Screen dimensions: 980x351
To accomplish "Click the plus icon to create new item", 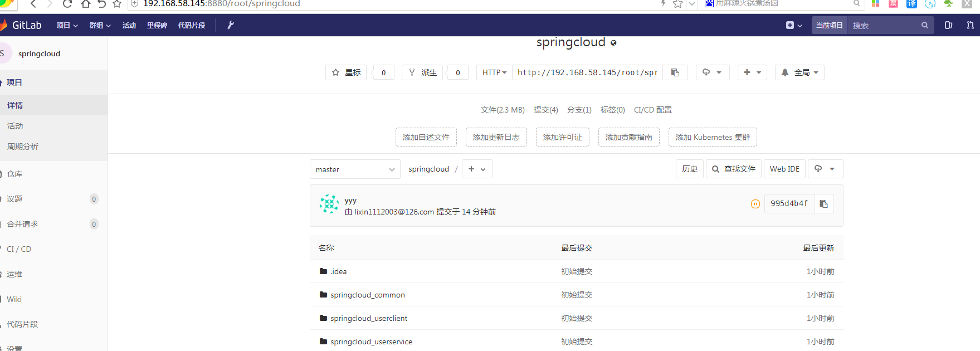I will [x=793, y=25].
